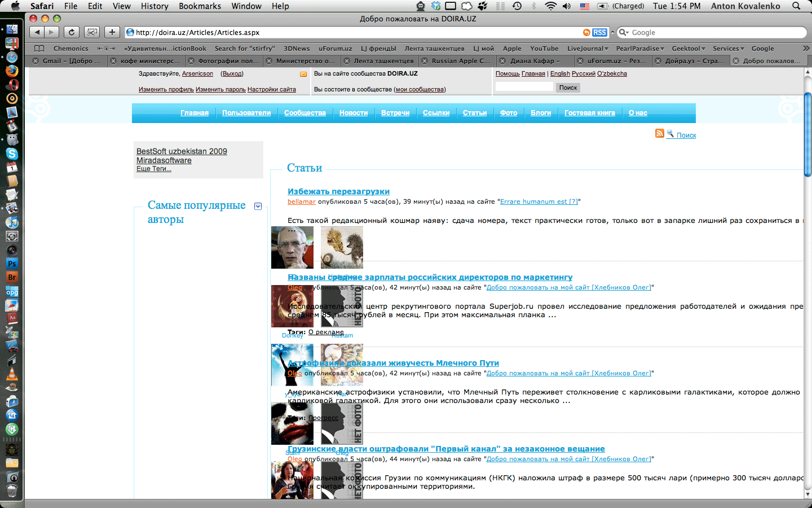Click the add bookmark plus button
The image size is (812, 508).
(112, 32)
